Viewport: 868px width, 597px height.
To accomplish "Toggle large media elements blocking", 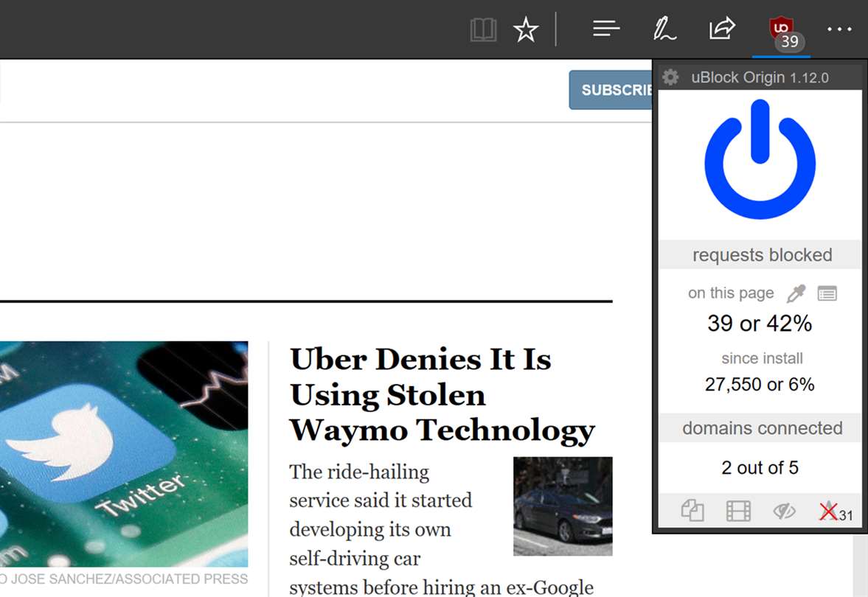I will 738,511.
